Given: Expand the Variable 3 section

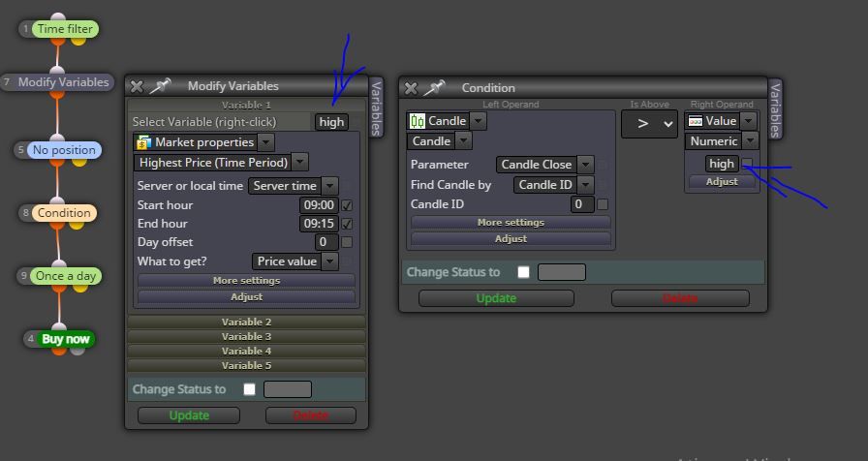Looking at the screenshot, I should click(x=246, y=336).
